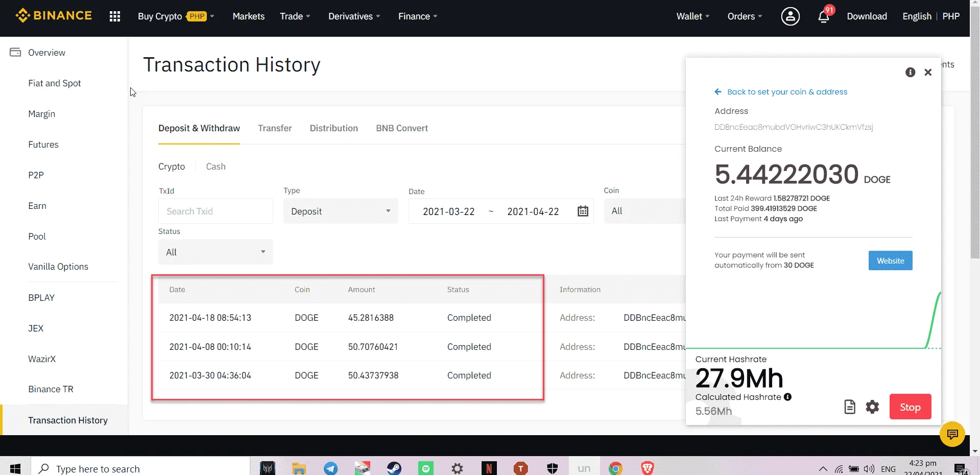Click the blue Website button
980x475 pixels.
890,260
